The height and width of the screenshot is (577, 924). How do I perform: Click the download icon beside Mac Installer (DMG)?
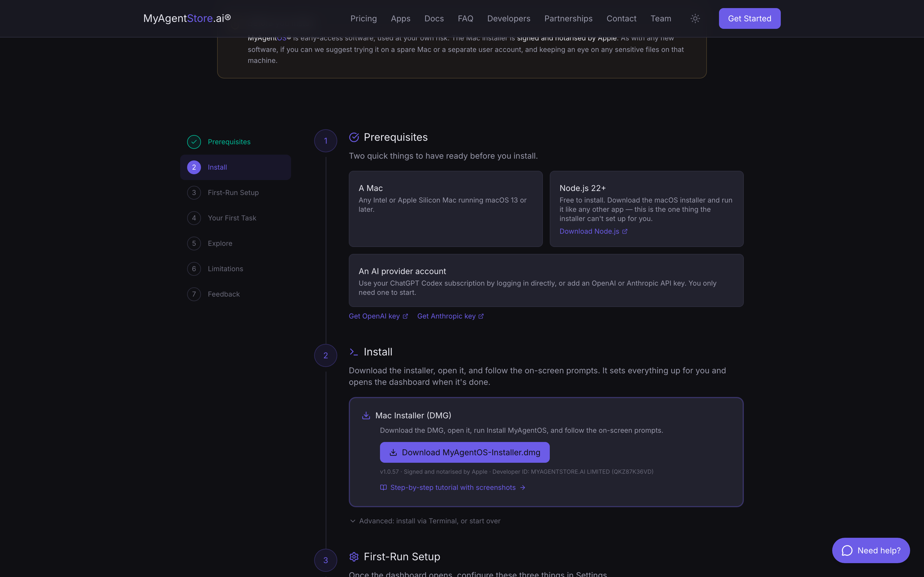click(x=366, y=415)
